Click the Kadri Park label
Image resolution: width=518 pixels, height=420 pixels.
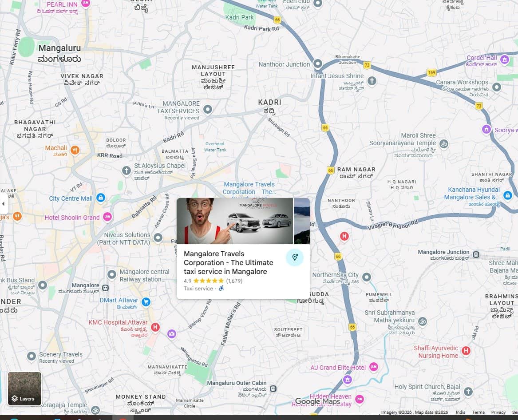tap(240, 17)
